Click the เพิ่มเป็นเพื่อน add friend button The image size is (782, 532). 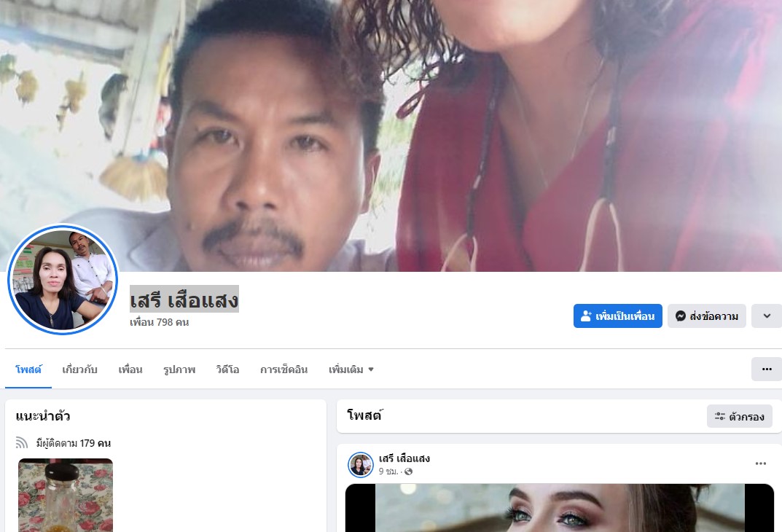pos(617,316)
